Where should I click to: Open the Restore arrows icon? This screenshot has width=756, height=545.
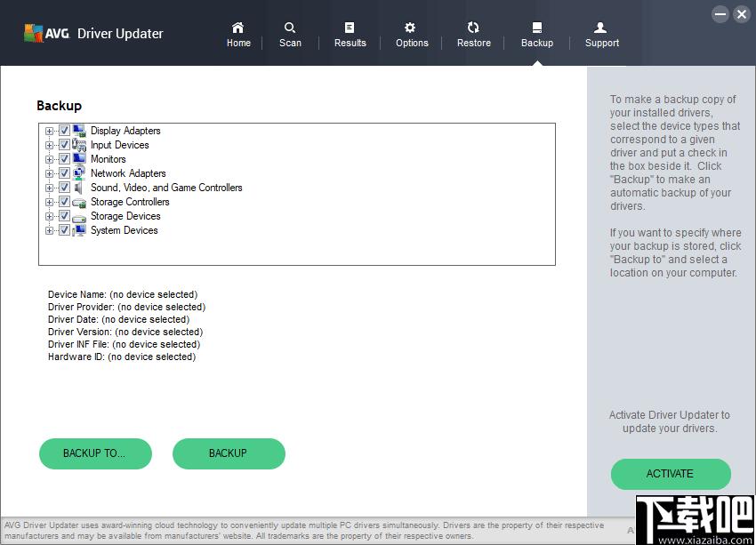pyautogui.click(x=473, y=28)
